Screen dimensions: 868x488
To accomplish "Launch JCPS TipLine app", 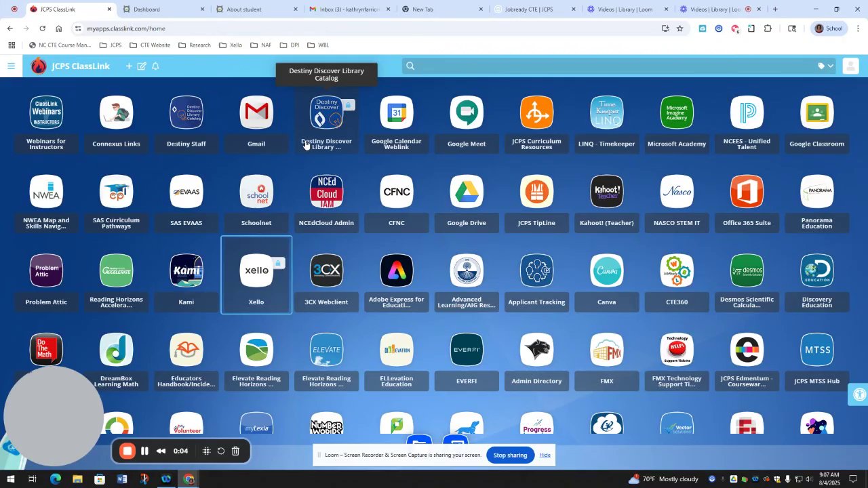I will coord(536,202).
